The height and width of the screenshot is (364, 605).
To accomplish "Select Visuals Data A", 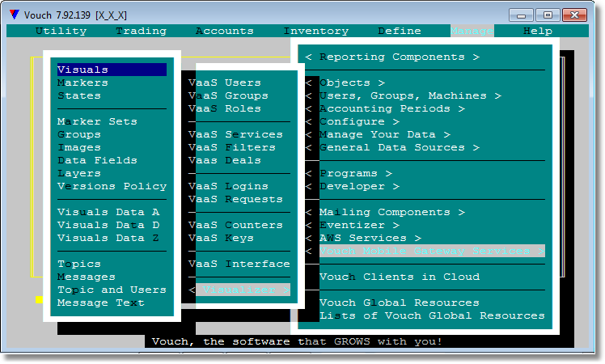I will coord(108,212).
